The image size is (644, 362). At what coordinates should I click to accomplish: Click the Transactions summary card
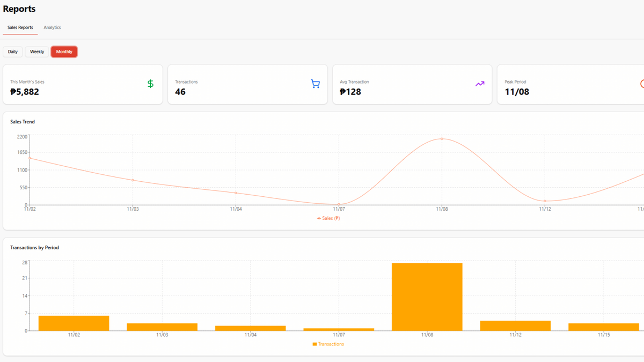pyautogui.click(x=247, y=85)
